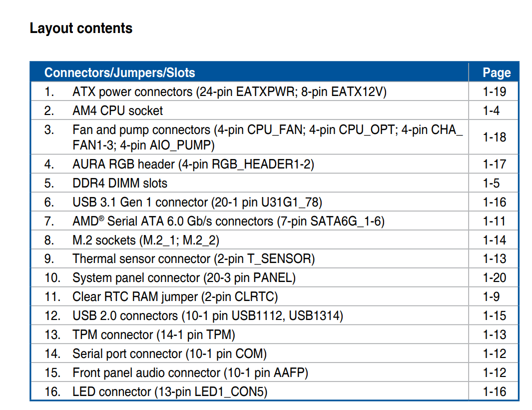Go to the System panel connector entry
Screen dimensions: 532x410
pos(184,278)
